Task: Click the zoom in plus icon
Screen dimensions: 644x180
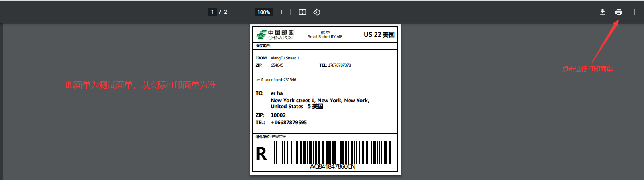Action: 281,12
